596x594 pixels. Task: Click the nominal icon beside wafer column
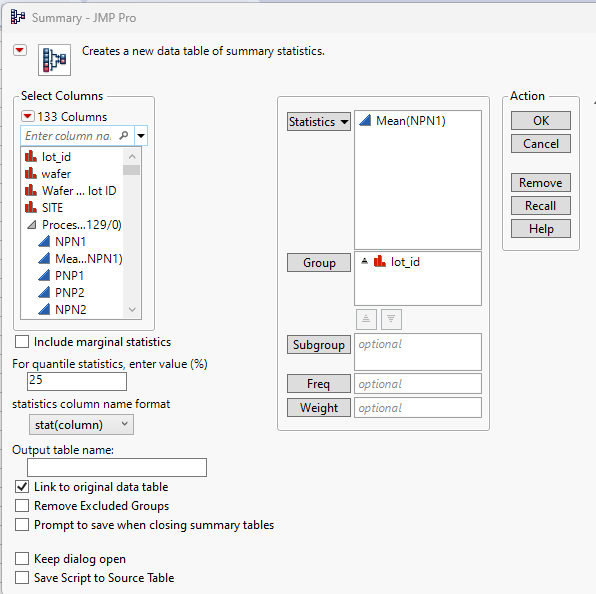click(31, 173)
